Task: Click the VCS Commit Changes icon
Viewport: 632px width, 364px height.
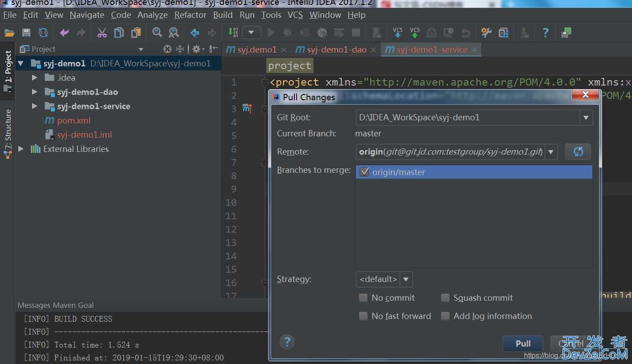Action: 415,33
